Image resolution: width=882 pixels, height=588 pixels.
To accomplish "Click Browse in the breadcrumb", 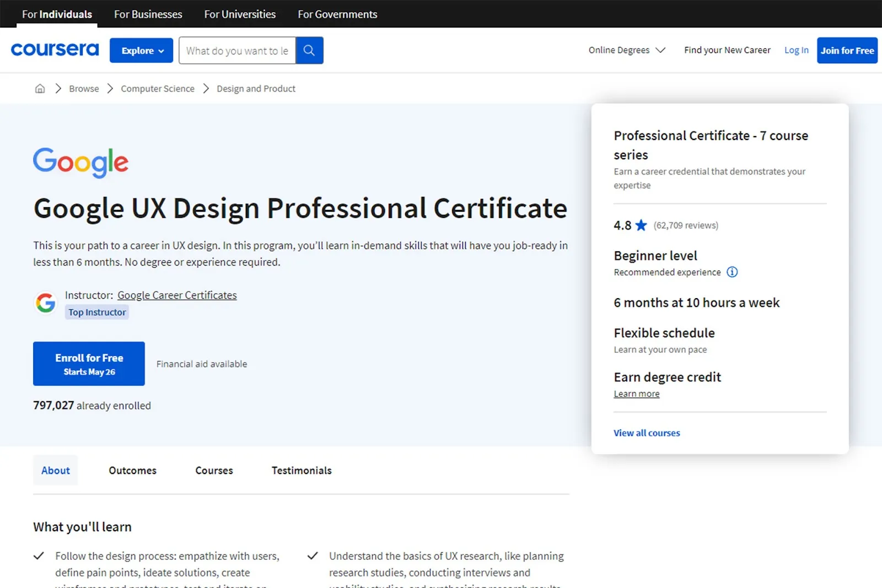I will (x=84, y=88).
